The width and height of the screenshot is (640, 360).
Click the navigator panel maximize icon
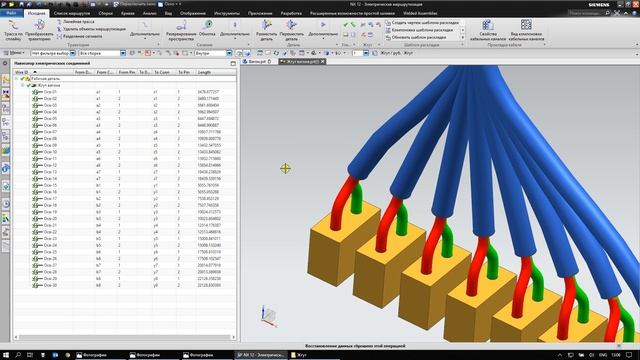233,63
